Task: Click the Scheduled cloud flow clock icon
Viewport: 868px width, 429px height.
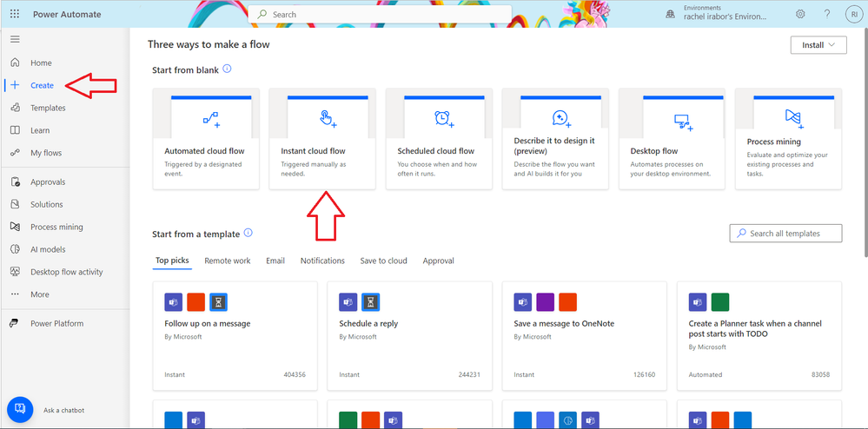Action: (444, 118)
